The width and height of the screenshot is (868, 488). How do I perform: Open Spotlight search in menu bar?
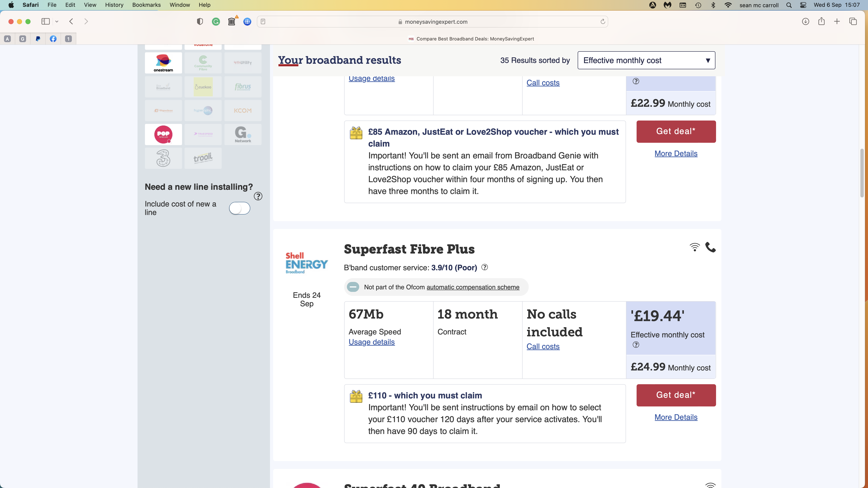789,5
